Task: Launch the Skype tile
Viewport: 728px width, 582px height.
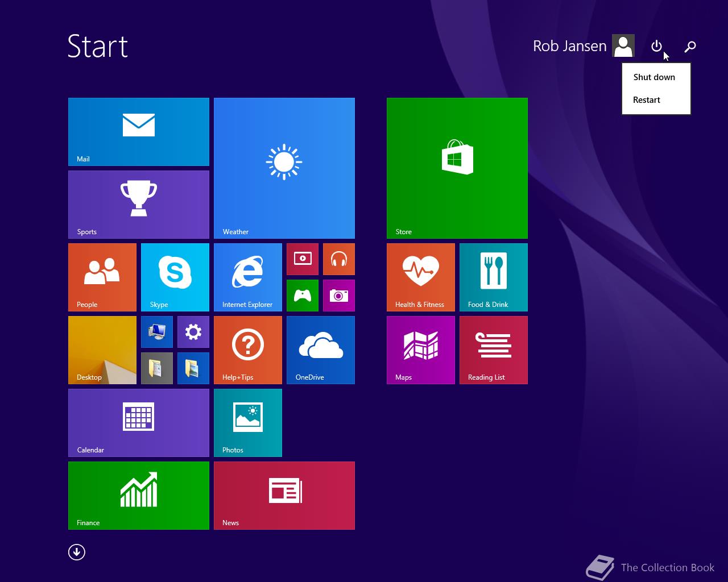Action: coord(175,277)
